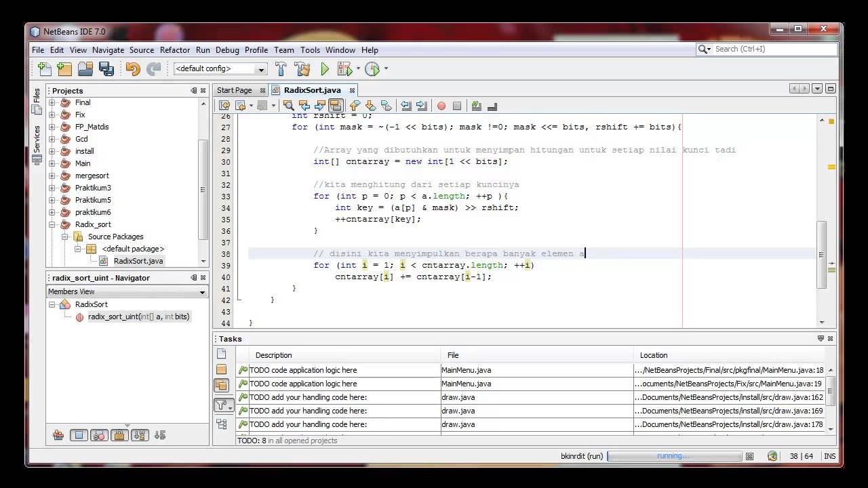Click the running progress bar
The width and height of the screenshot is (868, 488).
(675, 456)
